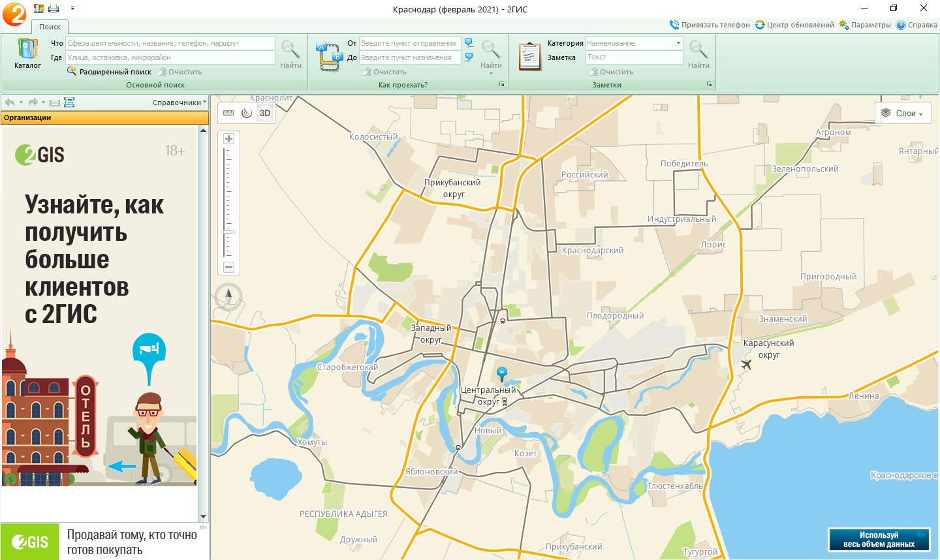This screenshot has height=560, width=940.
Task: Open Справочники dropdown
Action: coord(180,102)
